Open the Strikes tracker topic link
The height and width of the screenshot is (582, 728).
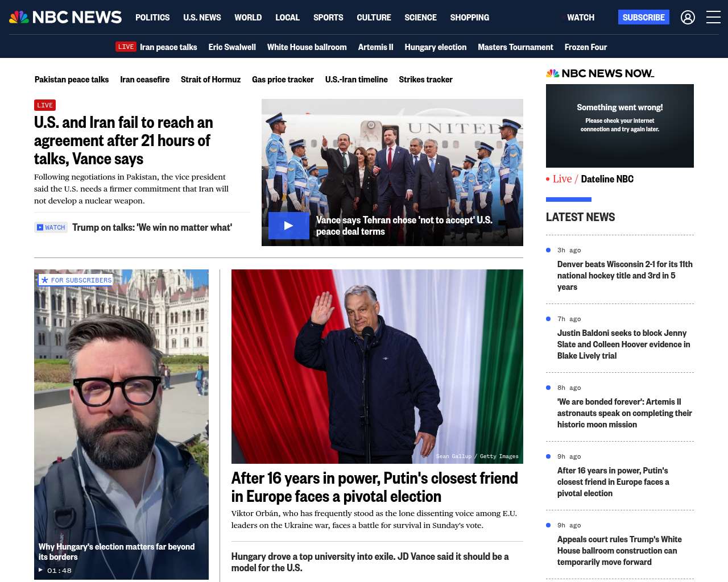pyautogui.click(x=425, y=80)
